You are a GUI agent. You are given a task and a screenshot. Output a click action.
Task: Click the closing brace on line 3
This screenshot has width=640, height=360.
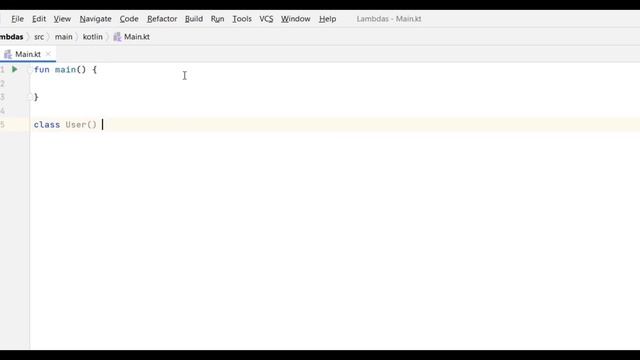click(x=36, y=97)
